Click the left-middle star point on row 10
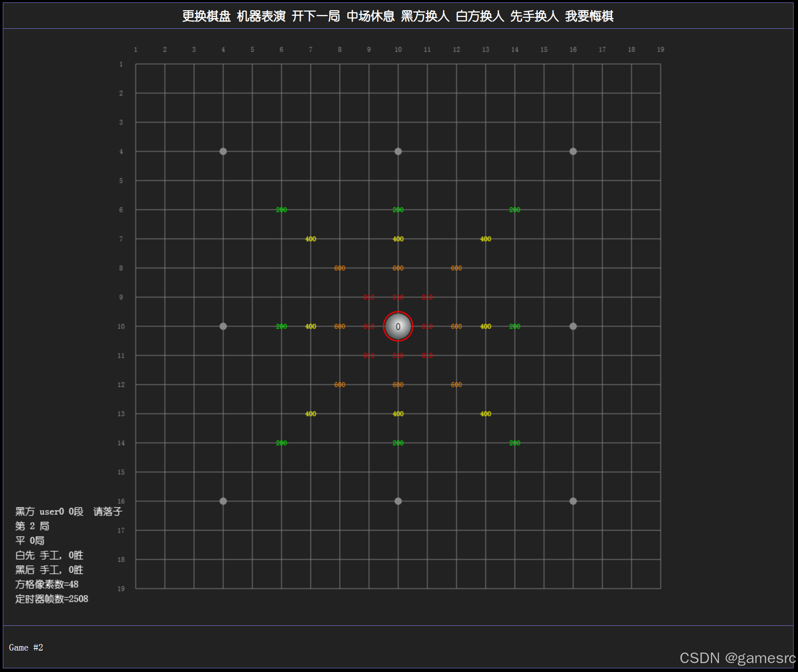 (223, 326)
